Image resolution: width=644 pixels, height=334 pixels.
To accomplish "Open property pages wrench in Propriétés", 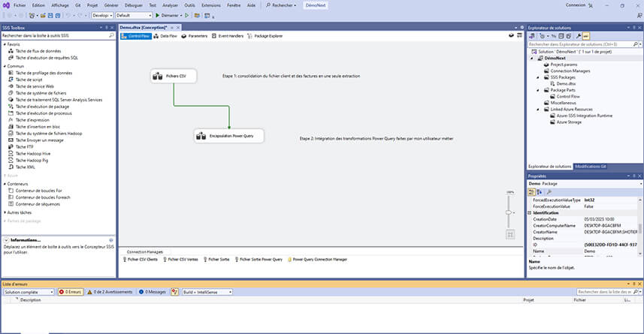I will click(549, 192).
